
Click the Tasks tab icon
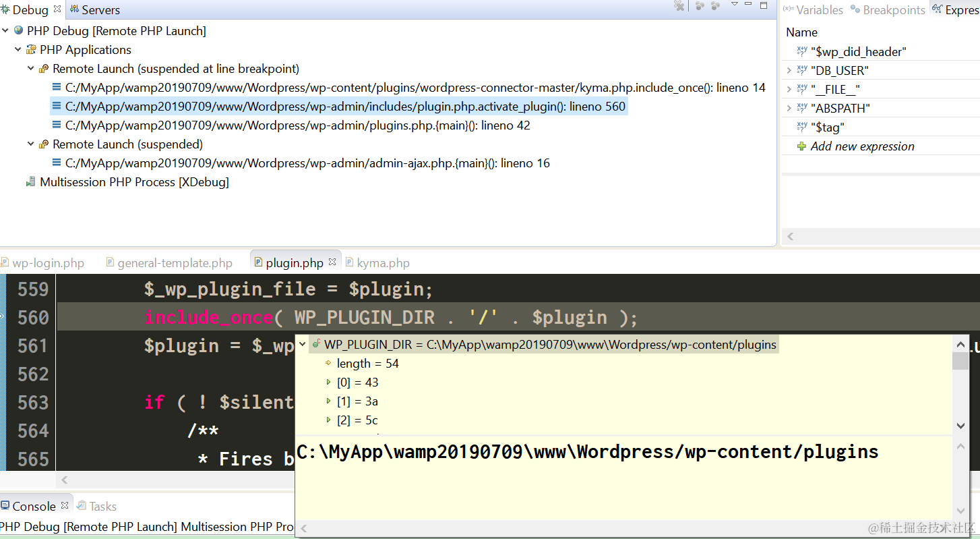tap(82, 505)
